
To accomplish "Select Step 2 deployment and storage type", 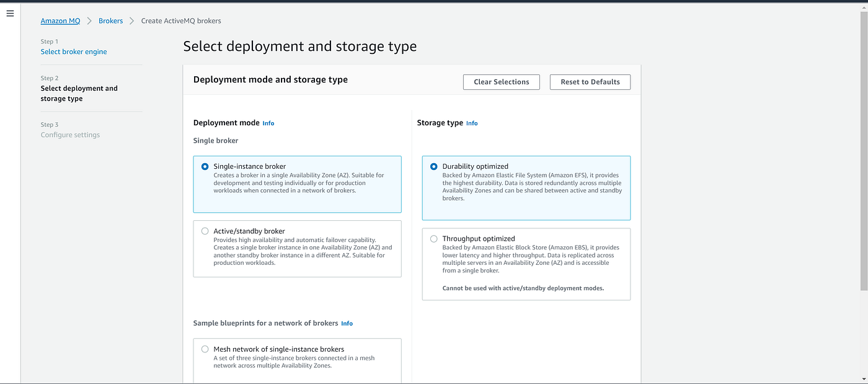I will (x=79, y=93).
